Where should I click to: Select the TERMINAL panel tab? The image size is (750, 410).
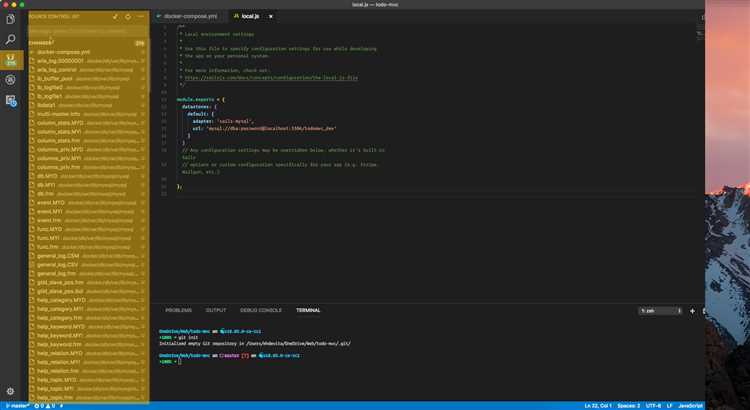coord(308,310)
